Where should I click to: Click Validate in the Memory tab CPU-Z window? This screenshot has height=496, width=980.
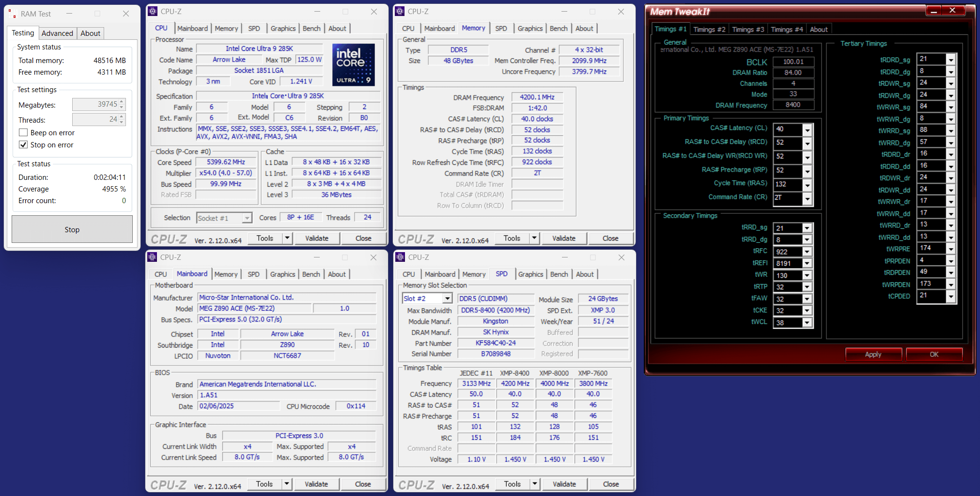564,238
